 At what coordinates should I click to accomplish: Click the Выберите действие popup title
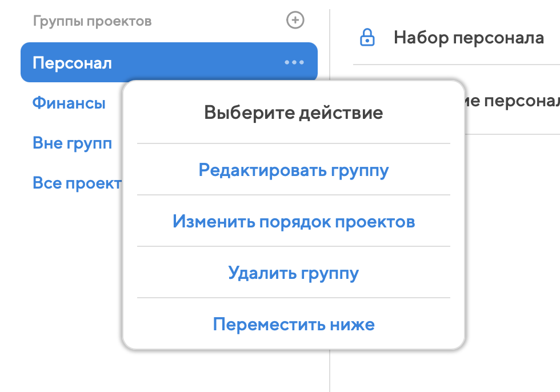point(294,113)
